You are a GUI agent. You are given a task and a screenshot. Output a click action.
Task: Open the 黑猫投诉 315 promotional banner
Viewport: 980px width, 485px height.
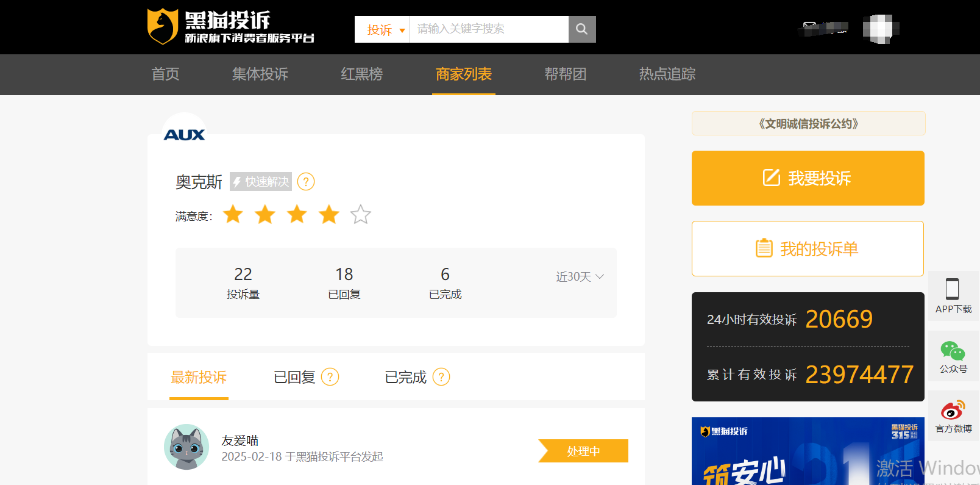point(808,451)
